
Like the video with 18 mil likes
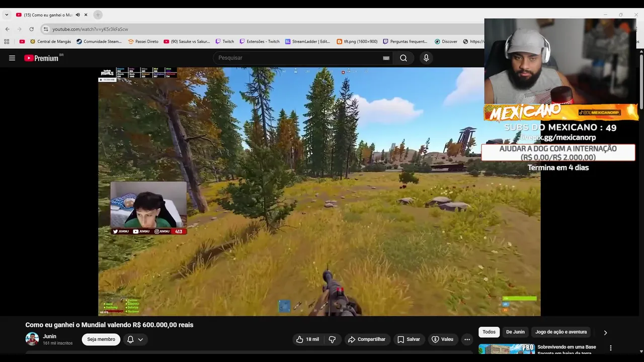coord(307,339)
